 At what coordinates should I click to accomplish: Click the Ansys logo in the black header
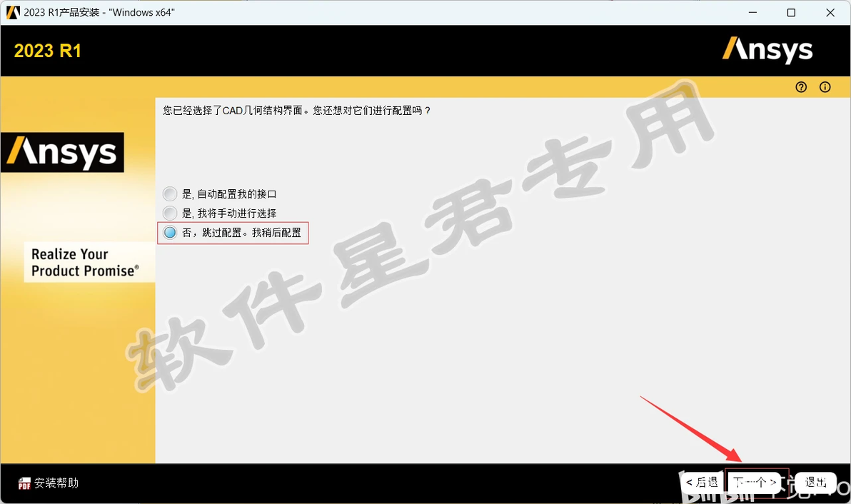(x=767, y=50)
